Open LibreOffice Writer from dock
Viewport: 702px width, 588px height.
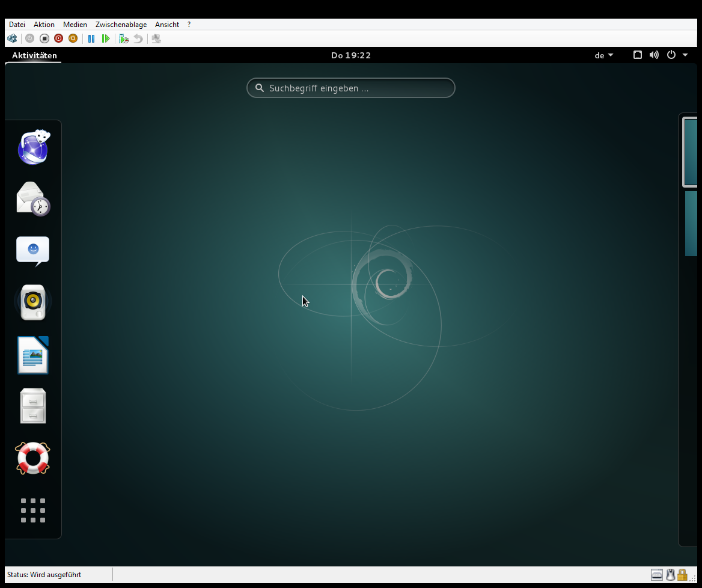pos(32,355)
